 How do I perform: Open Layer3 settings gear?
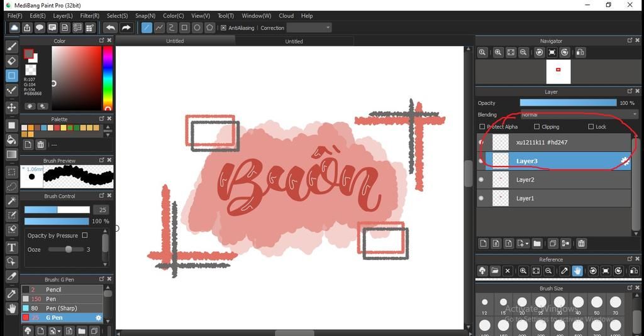click(x=625, y=161)
